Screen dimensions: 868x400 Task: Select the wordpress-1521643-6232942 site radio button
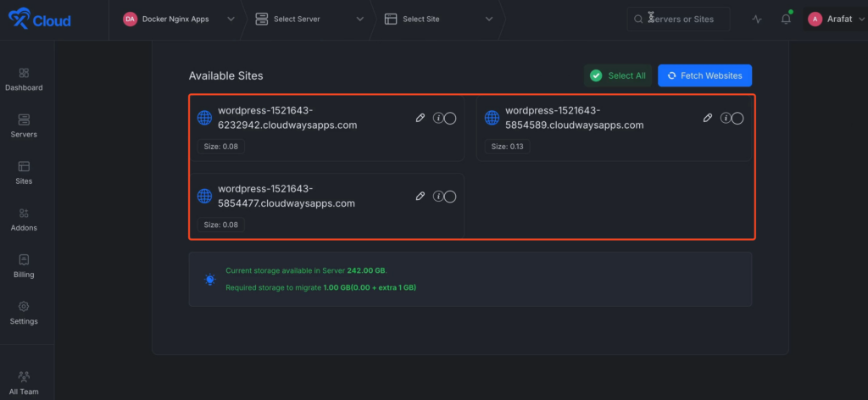(450, 119)
